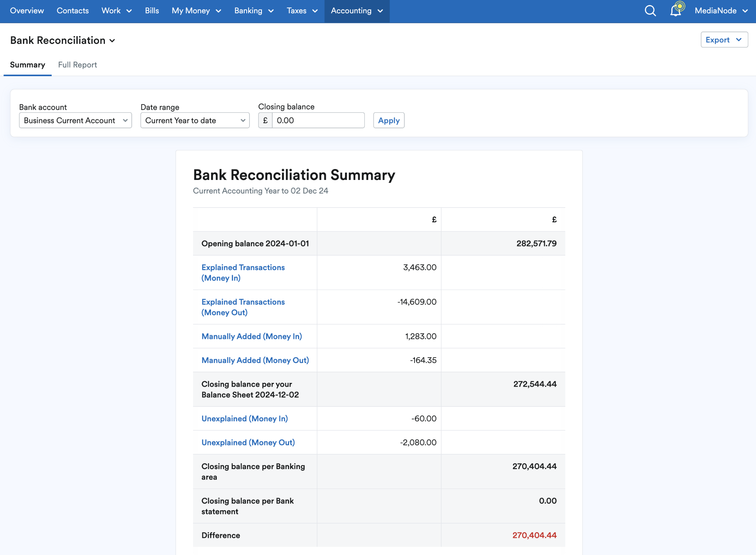Click the search magnifier icon

650,11
